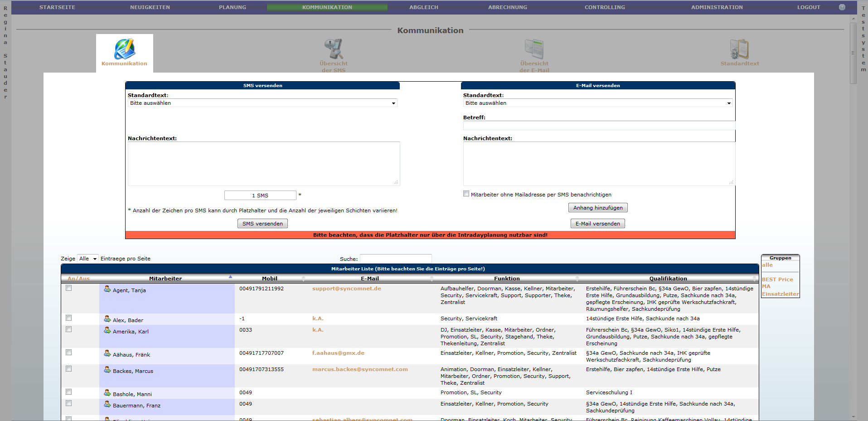
Task: Go to Startseite menu
Action: coord(57,7)
